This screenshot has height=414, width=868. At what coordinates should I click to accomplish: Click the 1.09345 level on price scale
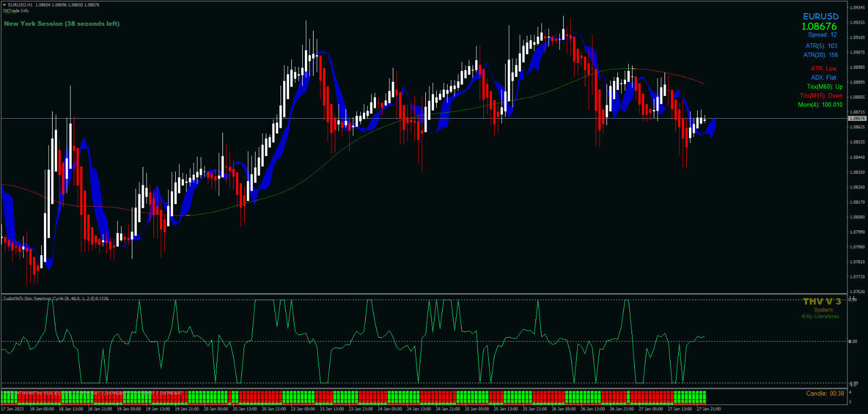[x=857, y=8]
